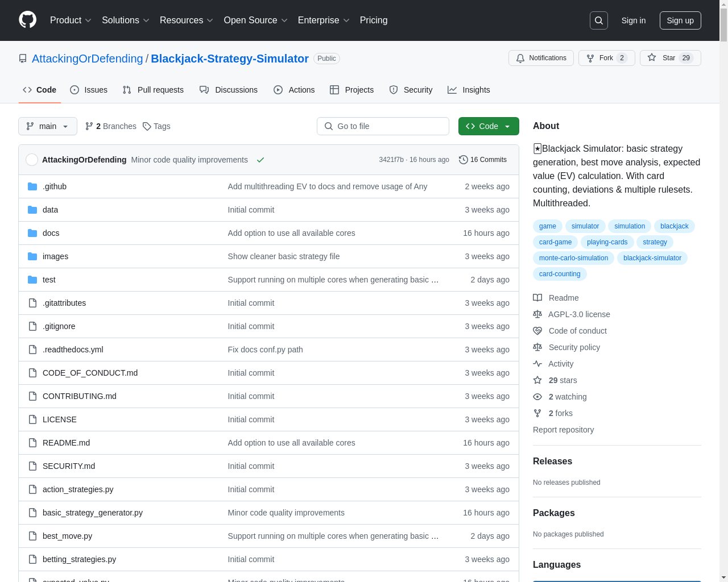728x582 pixels.
Task: Switch to the Pull requests tab
Action: (153, 90)
